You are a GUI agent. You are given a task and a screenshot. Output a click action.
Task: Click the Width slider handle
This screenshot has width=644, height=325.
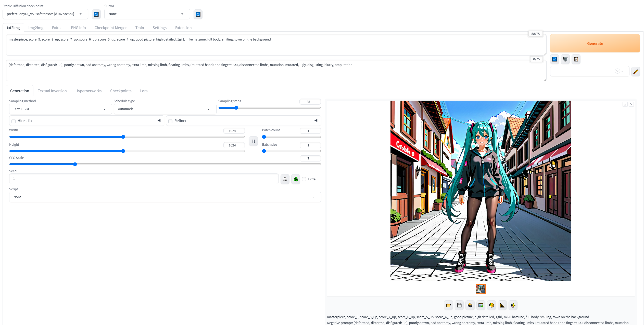tap(123, 137)
